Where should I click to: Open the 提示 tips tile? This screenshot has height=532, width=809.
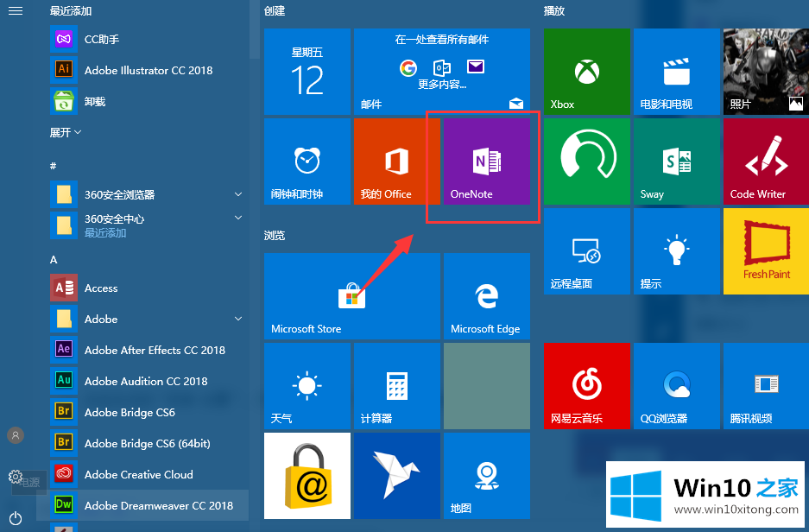(x=676, y=251)
